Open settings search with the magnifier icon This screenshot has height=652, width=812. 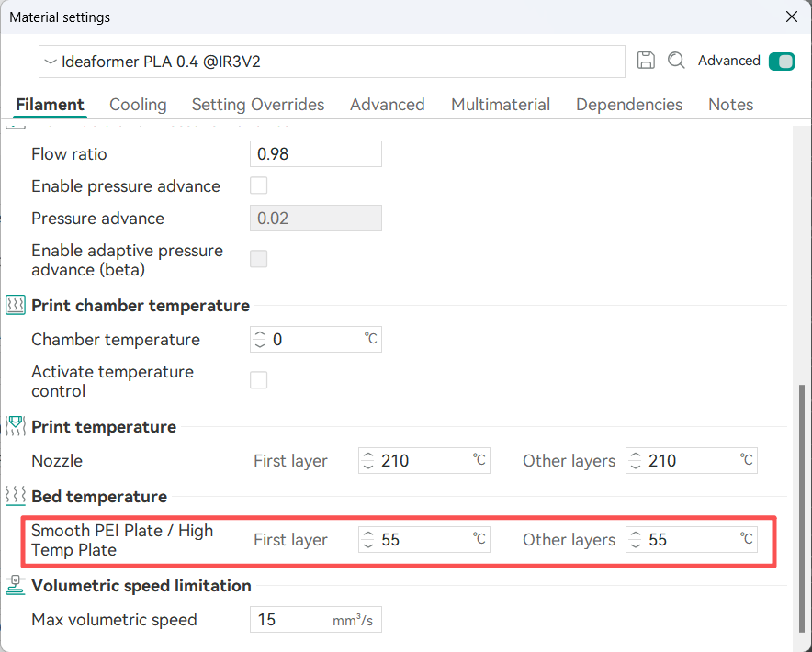(676, 61)
